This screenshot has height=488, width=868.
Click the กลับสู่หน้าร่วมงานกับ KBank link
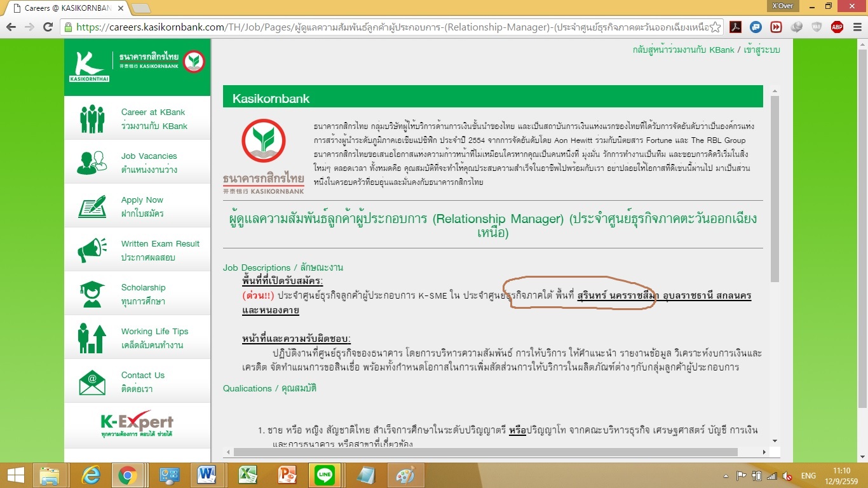coord(683,50)
